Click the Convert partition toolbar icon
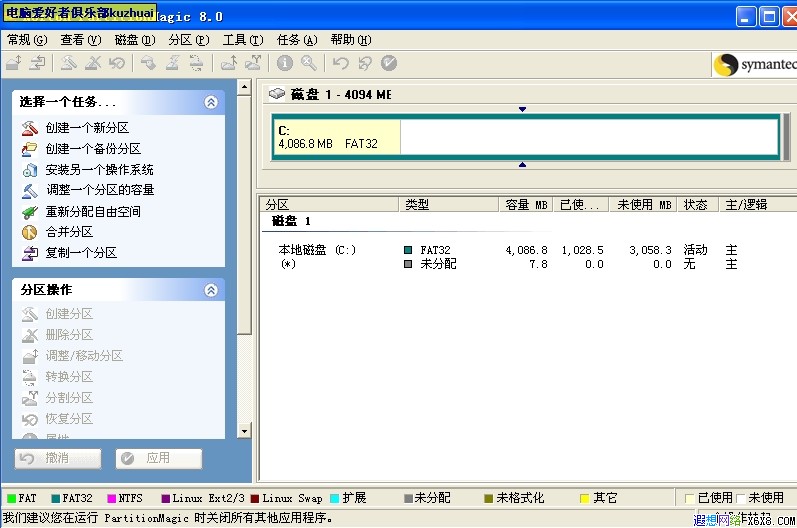Screen dimensions: 797x528 [x=196, y=63]
